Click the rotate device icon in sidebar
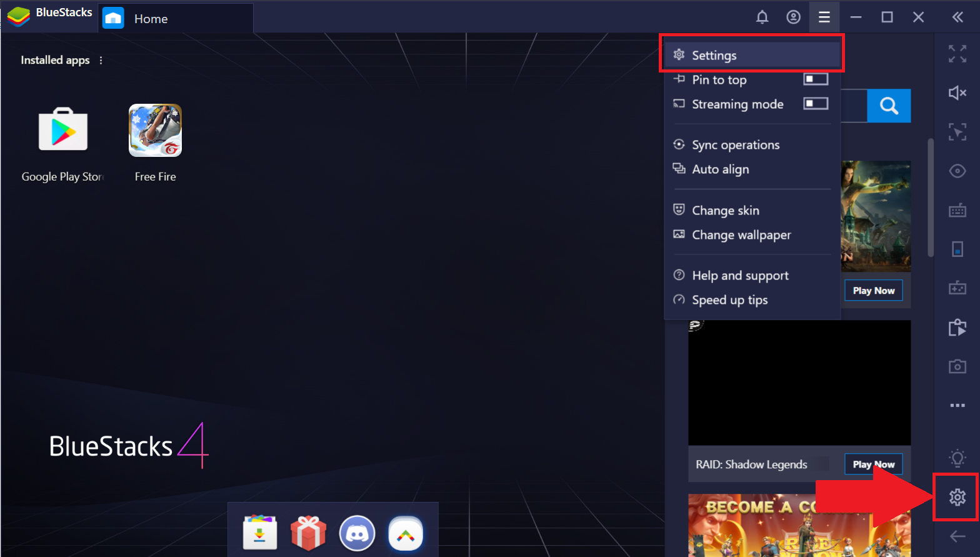Screen dimensions: 980x557 (x=957, y=249)
